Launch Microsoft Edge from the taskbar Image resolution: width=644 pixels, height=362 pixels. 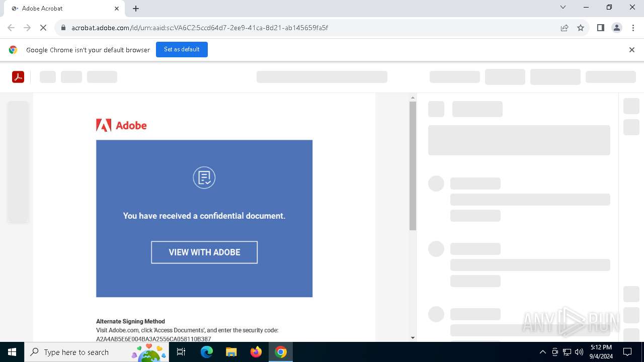[206, 352]
